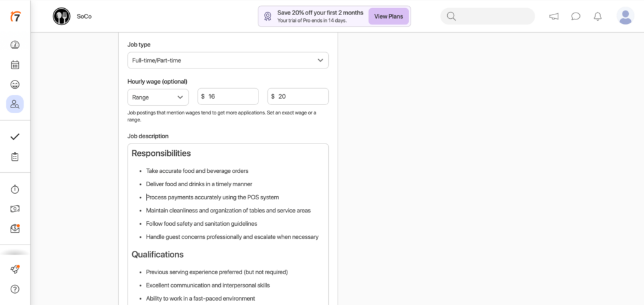This screenshot has width=644, height=305.
Task: Open the clipboard checklist sidebar icon
Action: pos(15,157)
